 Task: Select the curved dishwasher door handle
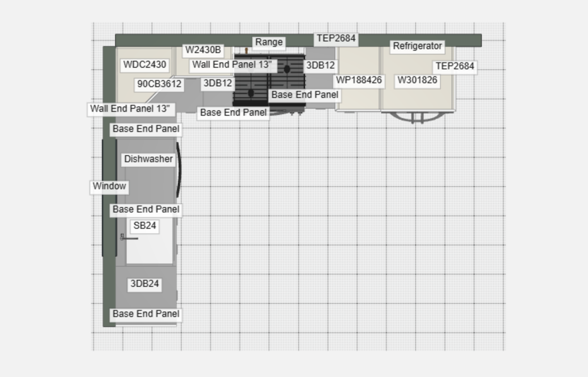[179, 170]
